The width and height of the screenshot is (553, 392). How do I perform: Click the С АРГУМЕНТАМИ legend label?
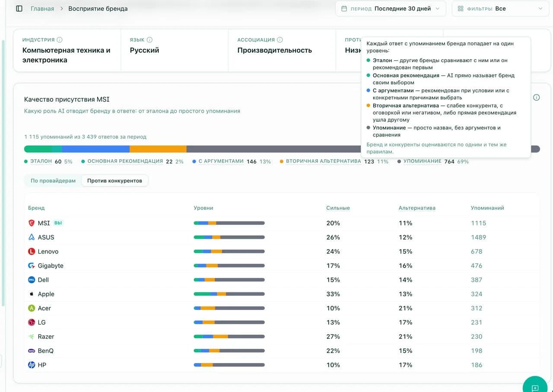pos(221,161)
